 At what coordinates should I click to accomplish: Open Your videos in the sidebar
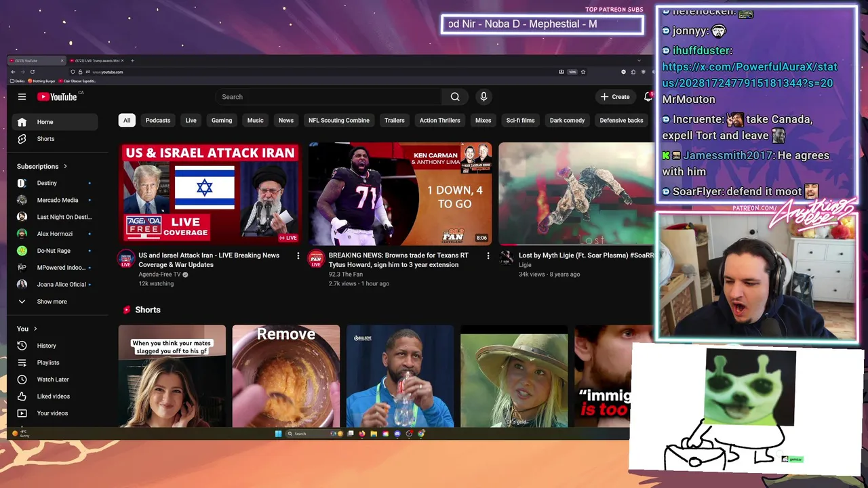55,413
